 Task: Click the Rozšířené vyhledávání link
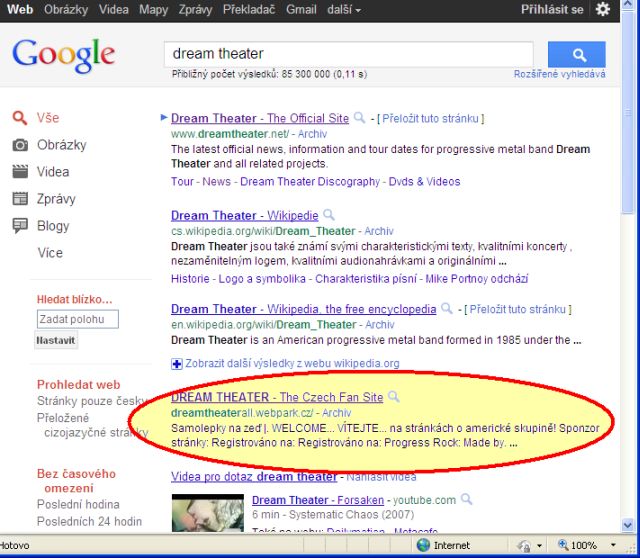[559, 75]
